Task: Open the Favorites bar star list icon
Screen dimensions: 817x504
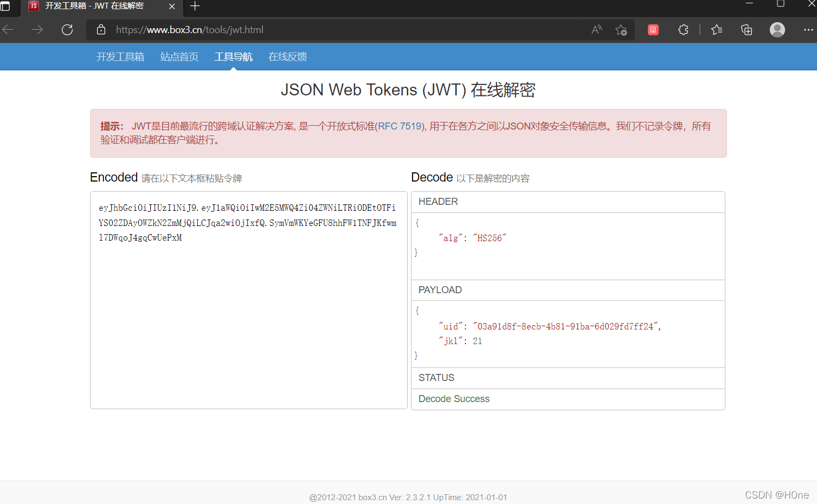Action: pyautogui.click(x=716, y=30)
